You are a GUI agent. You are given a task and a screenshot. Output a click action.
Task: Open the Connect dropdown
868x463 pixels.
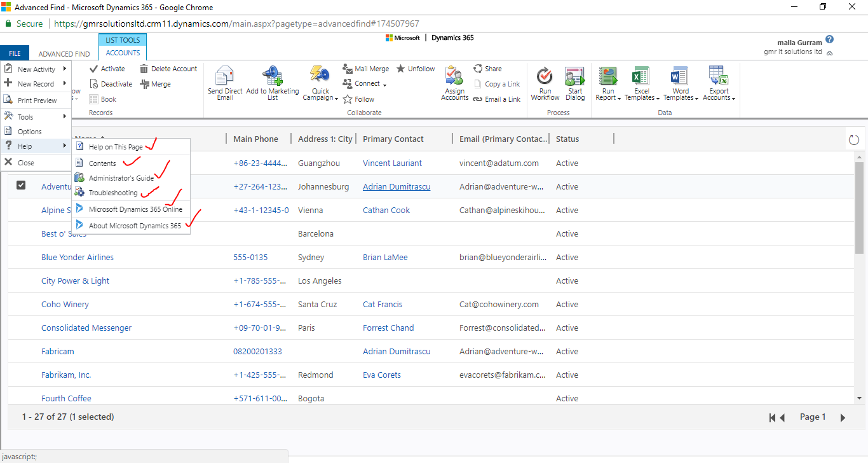(364, 84)
